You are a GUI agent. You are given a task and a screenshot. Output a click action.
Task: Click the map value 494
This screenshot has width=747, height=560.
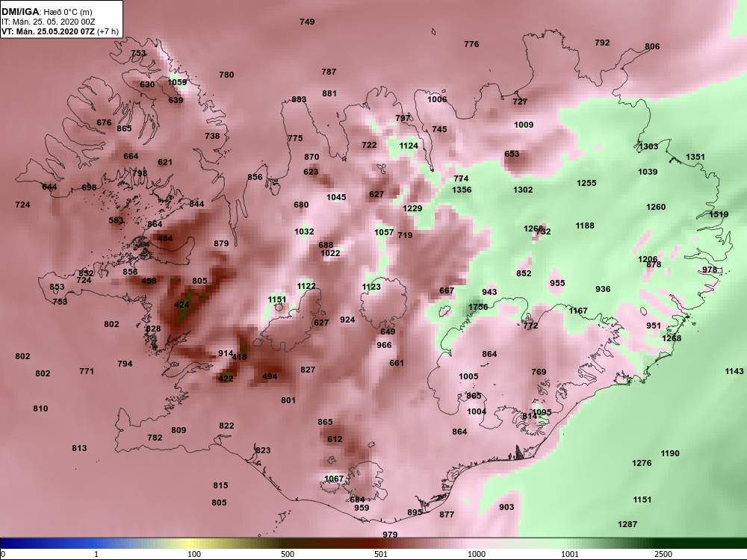(270, 376)
